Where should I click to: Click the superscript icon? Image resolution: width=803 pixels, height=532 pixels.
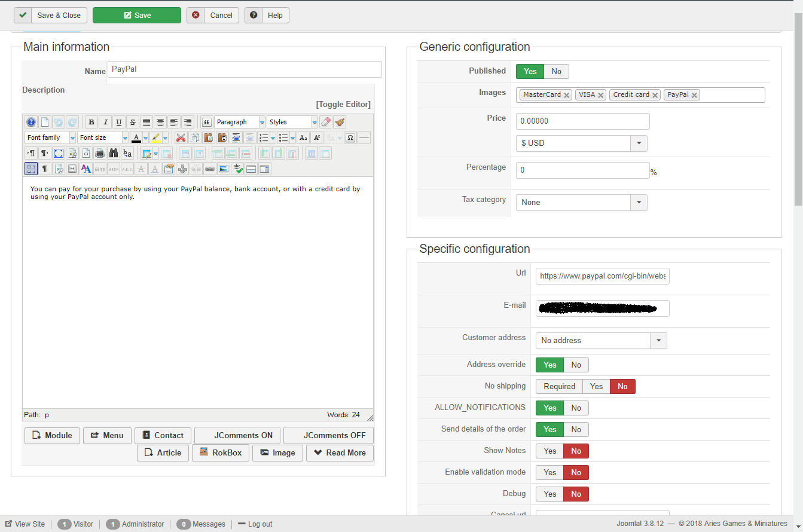317,137
